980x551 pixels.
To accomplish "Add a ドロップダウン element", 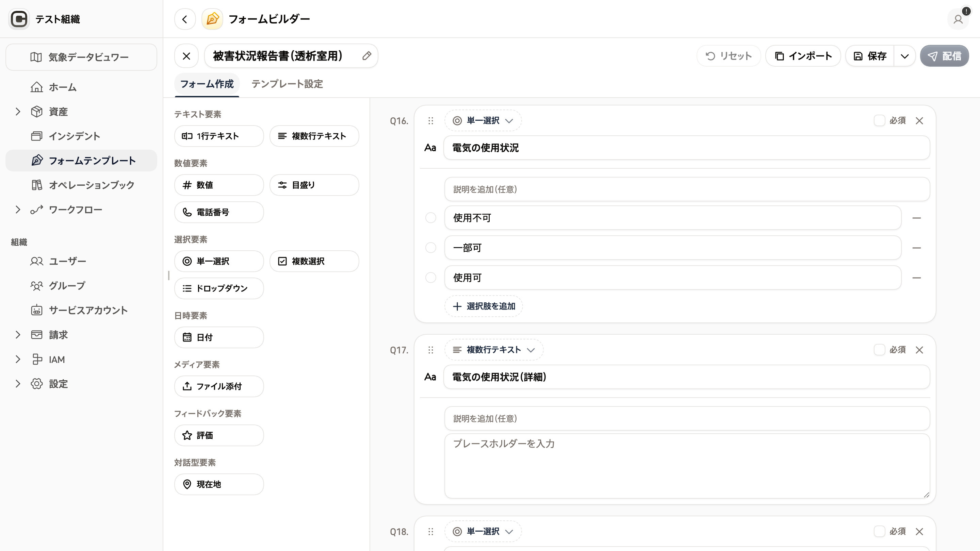I will (219, 288).
